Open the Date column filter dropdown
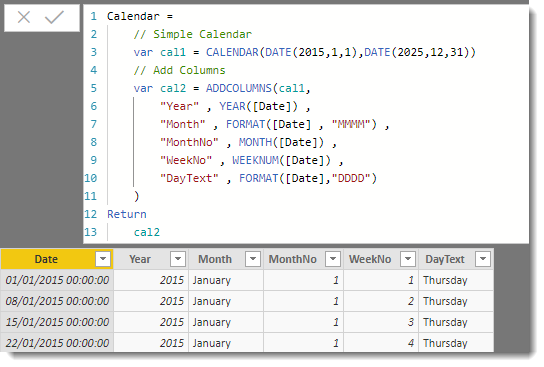544x367 pixels. (103, 259)
